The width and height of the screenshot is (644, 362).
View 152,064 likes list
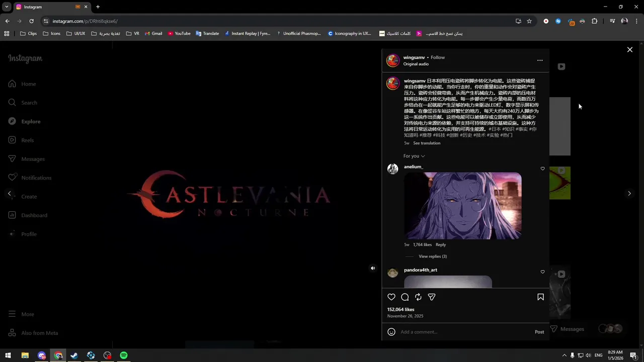pyautogui.click(x=401, y=310)
